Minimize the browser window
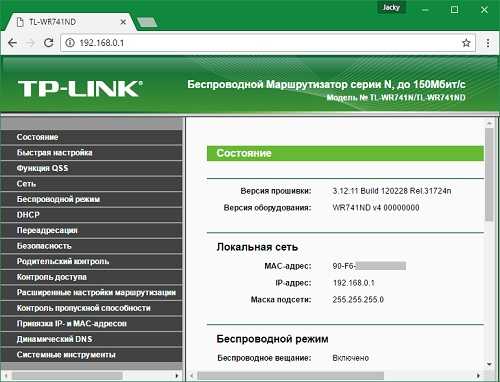This screenshot has height=382, width=500. pos(425,10)
